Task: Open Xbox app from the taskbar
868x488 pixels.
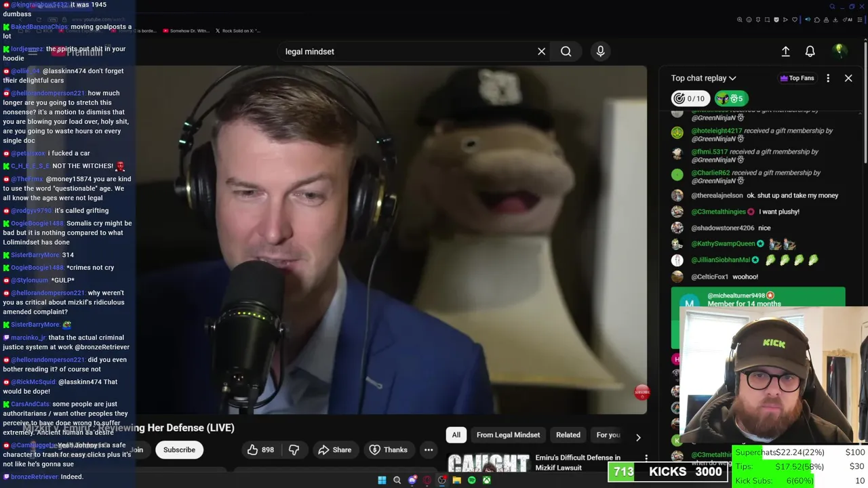Action: click(x=487, y=481)
